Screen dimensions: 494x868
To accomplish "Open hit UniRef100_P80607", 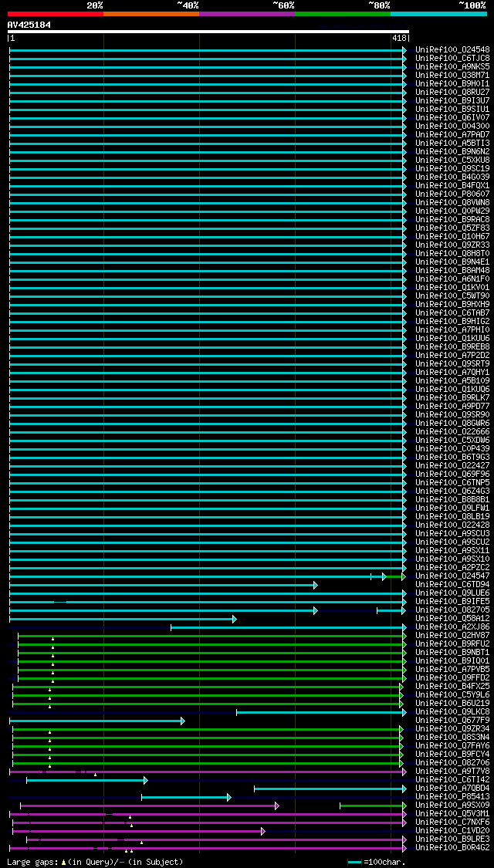I will tap(452, 194).
